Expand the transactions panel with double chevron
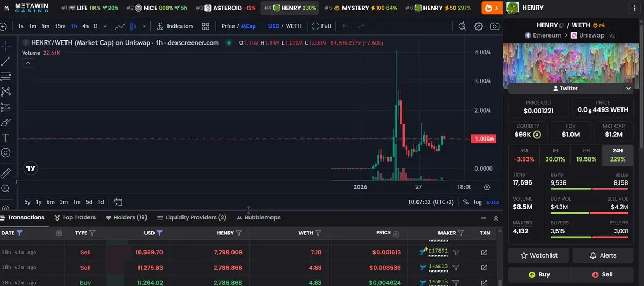Screen dimensions: 644x286 pyautogui.click(x=496, y=218)
